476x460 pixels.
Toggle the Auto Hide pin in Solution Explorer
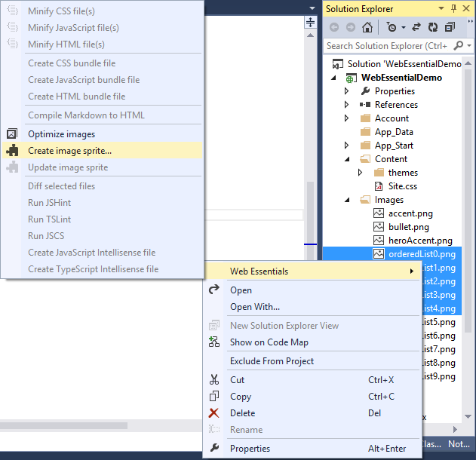(454, 8)
